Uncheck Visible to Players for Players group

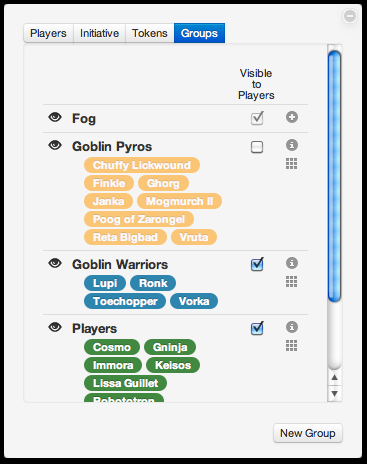(257, 328)
